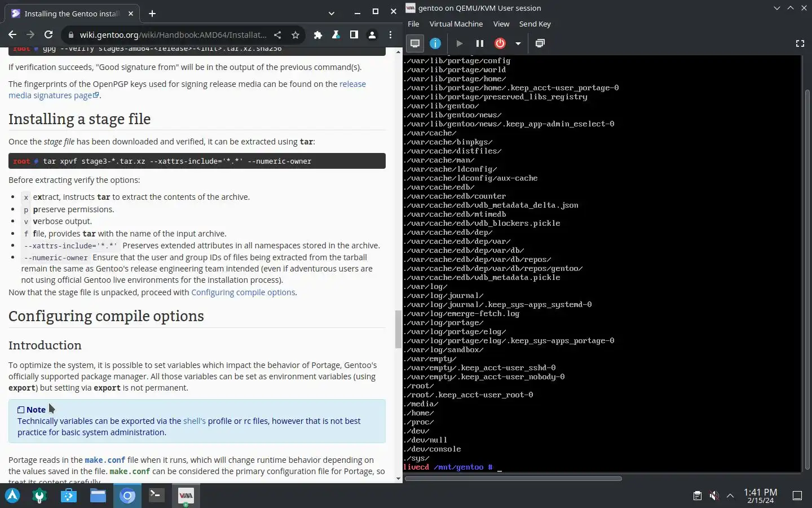The height and width of the screenshot is (508, 812).
Task: Close the Installing the Gentoo tab
Action: (x=131, y=14)
